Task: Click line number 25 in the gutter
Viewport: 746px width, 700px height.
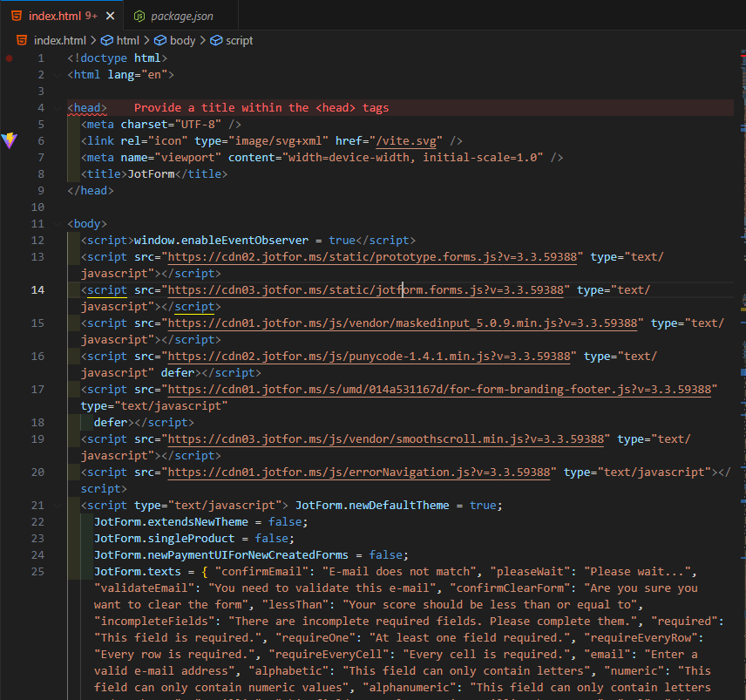Action: [37, 572]
